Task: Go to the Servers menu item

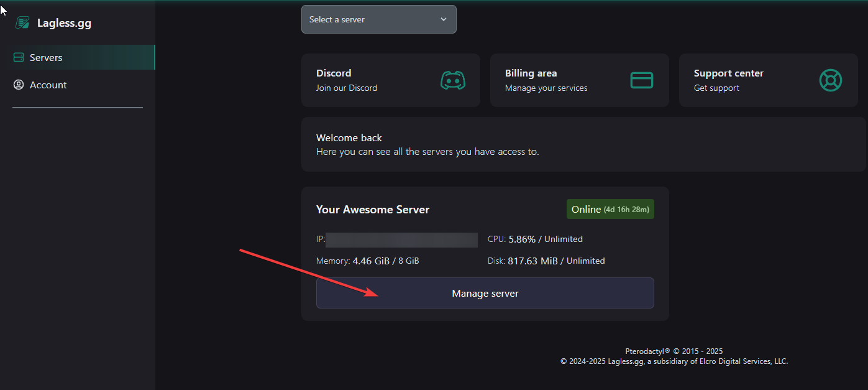Action: pyautogui.click(x=46, y=57)
